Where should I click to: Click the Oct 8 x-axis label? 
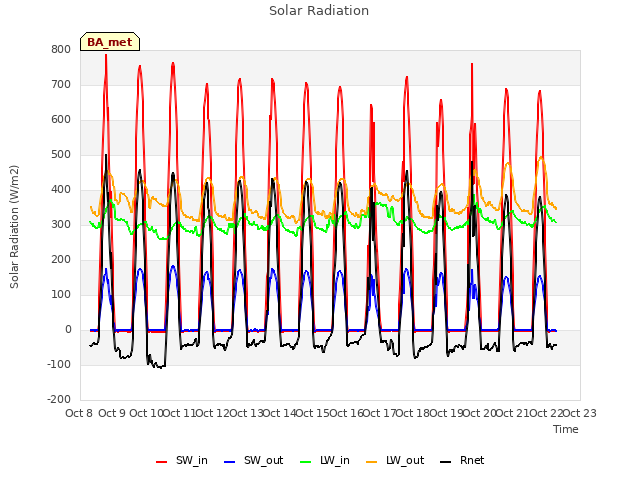(x=79, y=413)
